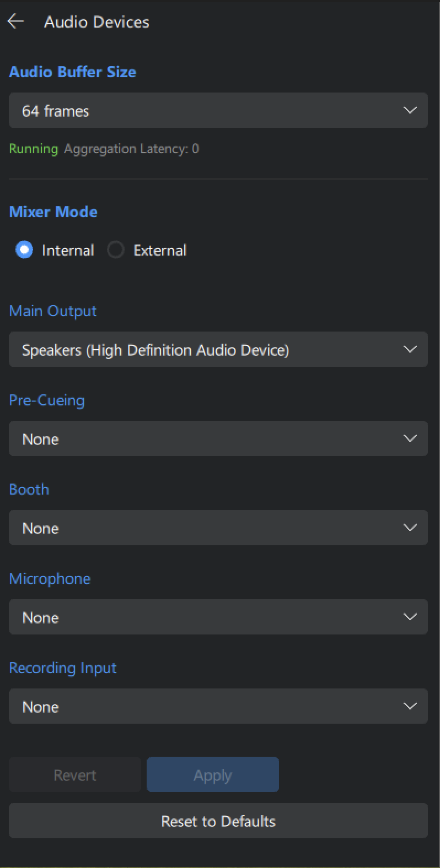Expand the Recording Input chevron
The height and width of the screenshot is (868, 440).
[410, 706]
